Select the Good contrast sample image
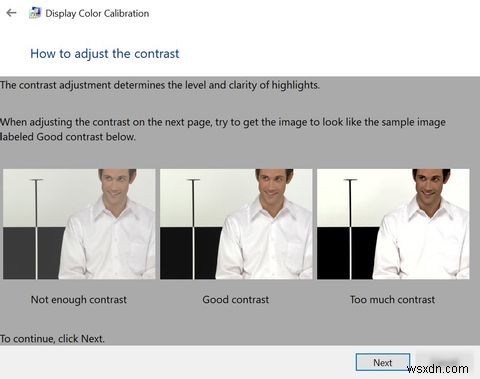The height and width of the screenshot is (379, 480). pos(236,224)
